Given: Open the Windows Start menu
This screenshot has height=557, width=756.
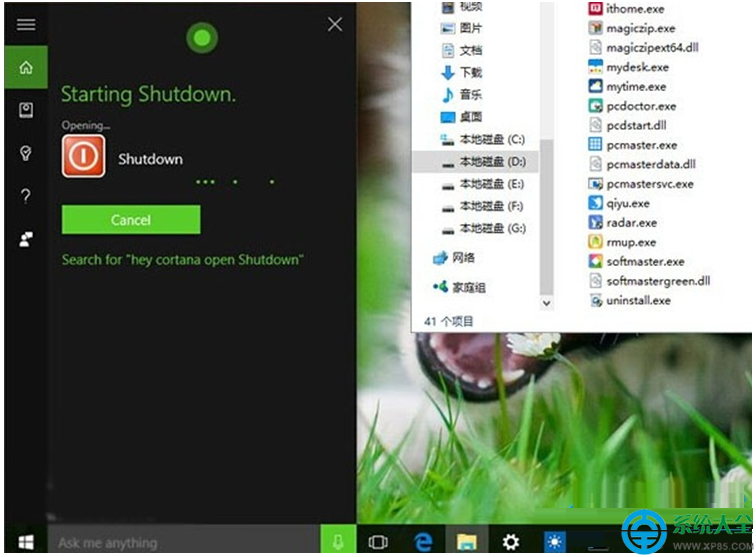Looking at the screenshot, I should pyautogui.click(x=26, y=543).
